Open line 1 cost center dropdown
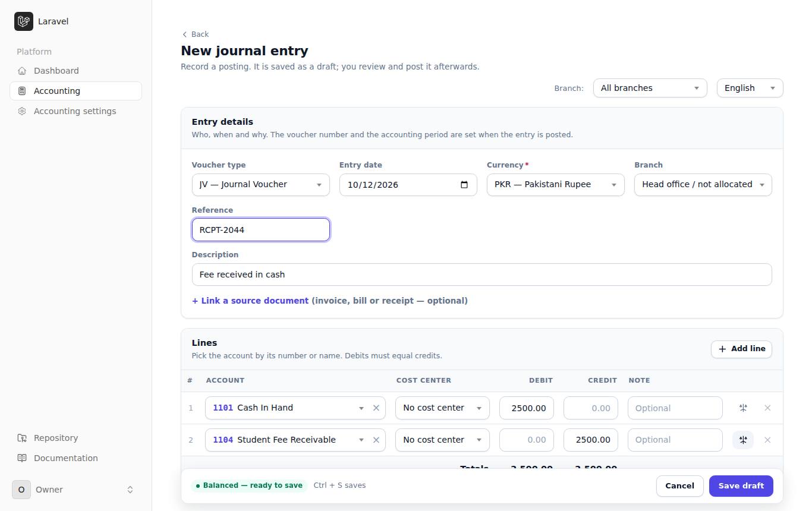The width and height of the screenshot is (812, 511). tap(442, 408)
